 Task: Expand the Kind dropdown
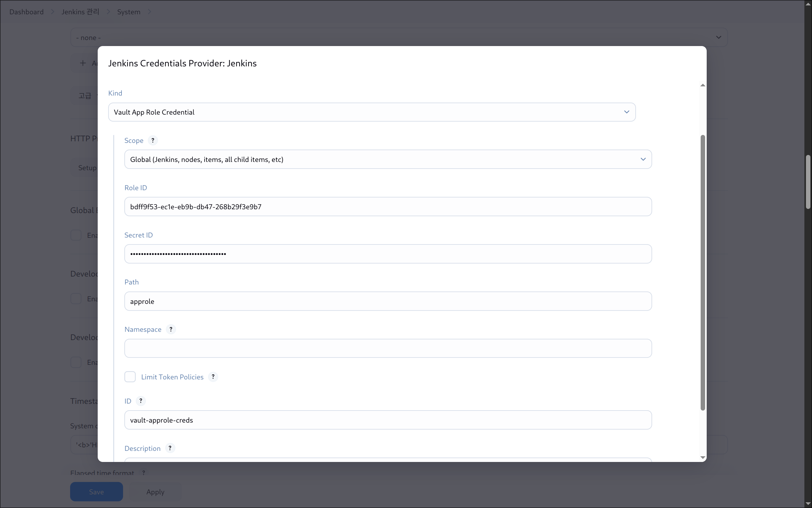(x=372, y=112)
